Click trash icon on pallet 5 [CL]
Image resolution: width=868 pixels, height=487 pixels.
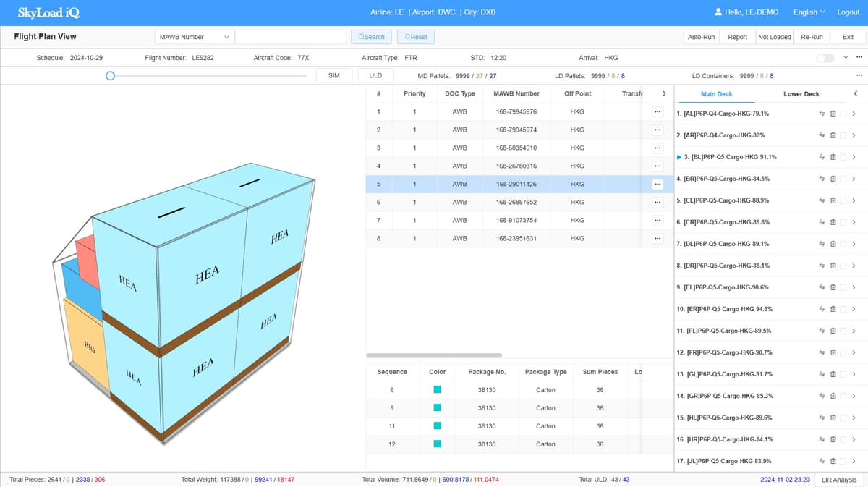(x=833, y=200)
